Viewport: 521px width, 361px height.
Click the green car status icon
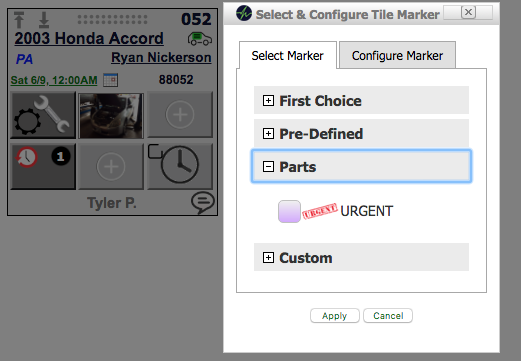click(199, 38)
